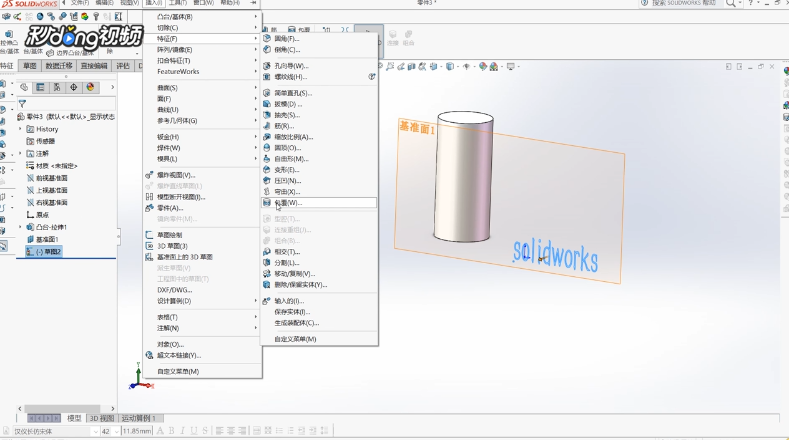Expand the 凸台-拉伸1 feature node

click(x=21, y=227)
